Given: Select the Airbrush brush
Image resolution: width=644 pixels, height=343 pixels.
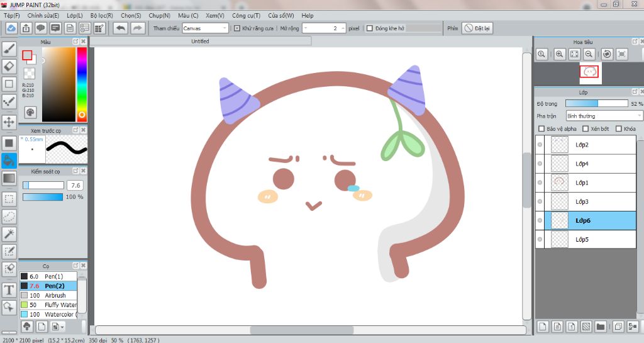Looking at the screenshot, I should [x=48, y=295].
